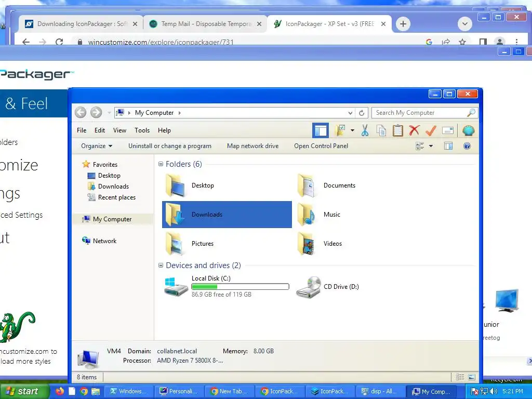The height and width of the screenshot is (399, 532).
Task: Toggle the navigation pane layout icon
Action: (320, 130)
